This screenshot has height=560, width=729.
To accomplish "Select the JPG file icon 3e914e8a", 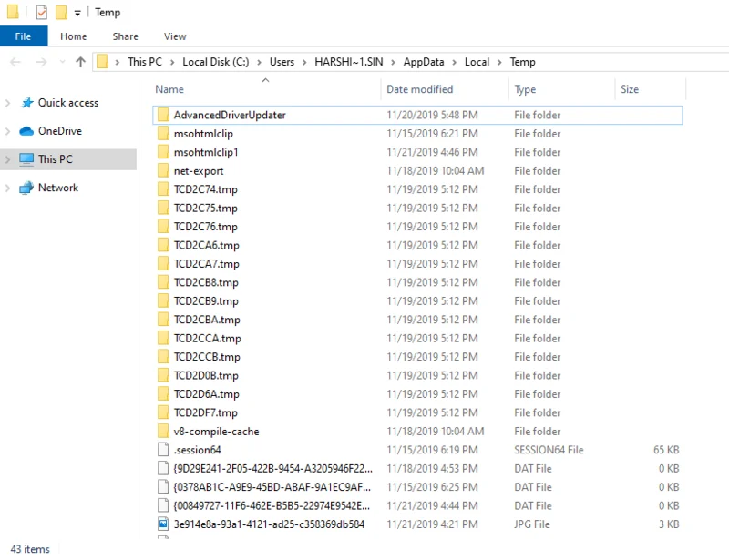I will [x=163, y=524].
